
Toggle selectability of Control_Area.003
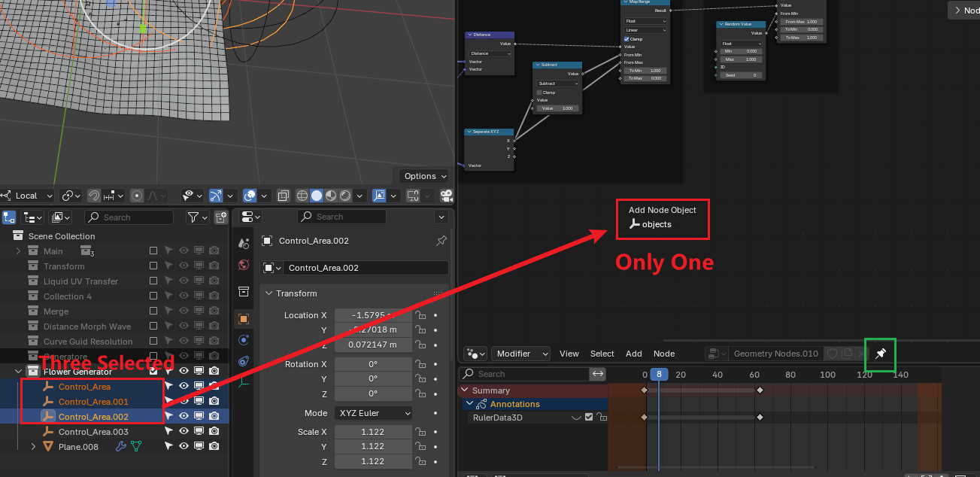coord(168,432)
